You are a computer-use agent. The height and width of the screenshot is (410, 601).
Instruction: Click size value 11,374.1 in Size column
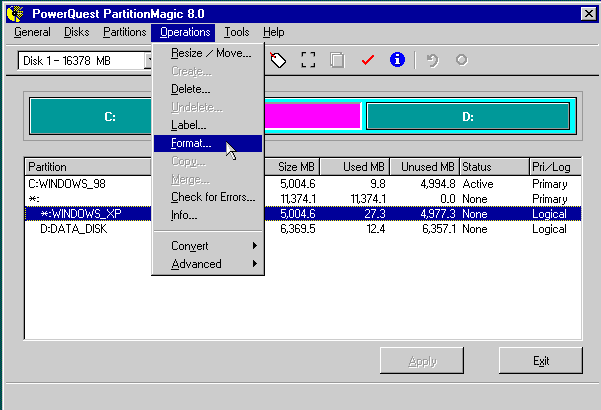coord(298,199)
